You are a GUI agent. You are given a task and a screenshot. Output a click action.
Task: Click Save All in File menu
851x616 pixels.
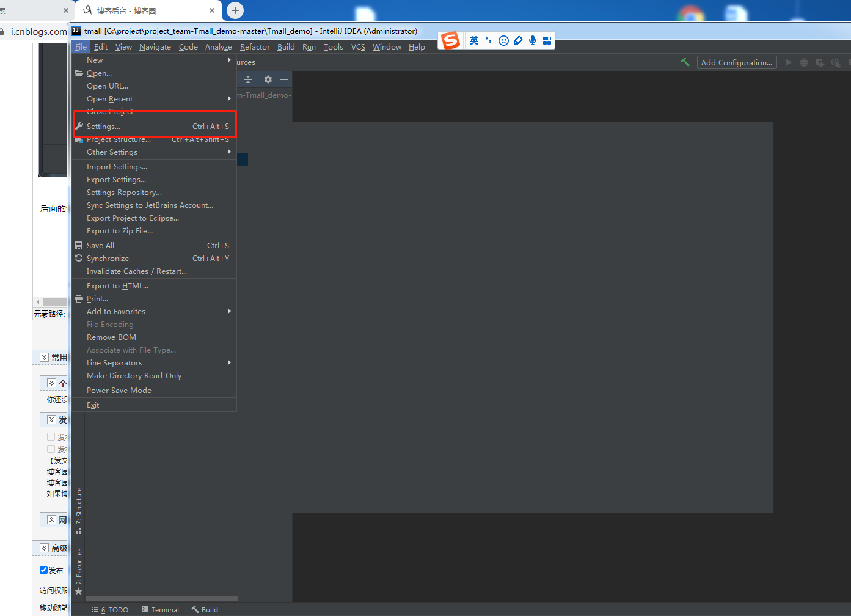[x=154, y=245]
